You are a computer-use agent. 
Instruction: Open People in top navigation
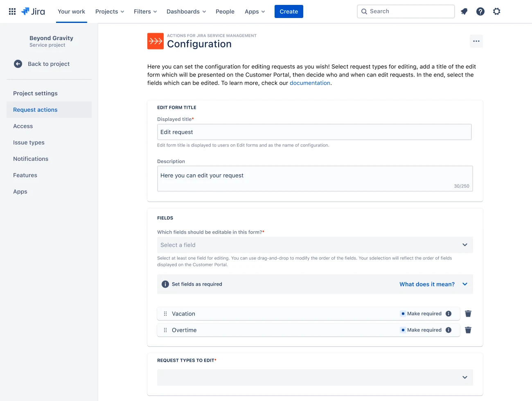click(x=225, y=11)
